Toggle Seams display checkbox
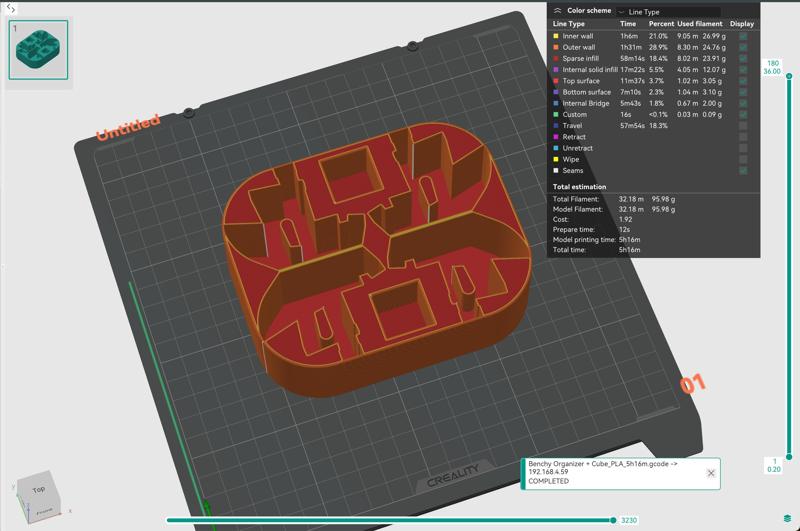This screenshot has width=800, height=531. pos(742,171)
